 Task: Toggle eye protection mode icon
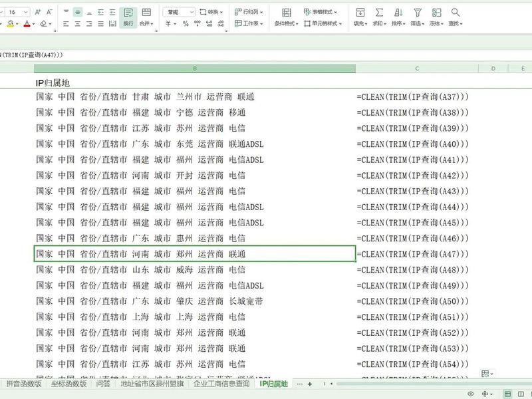(x=471, y=394)
